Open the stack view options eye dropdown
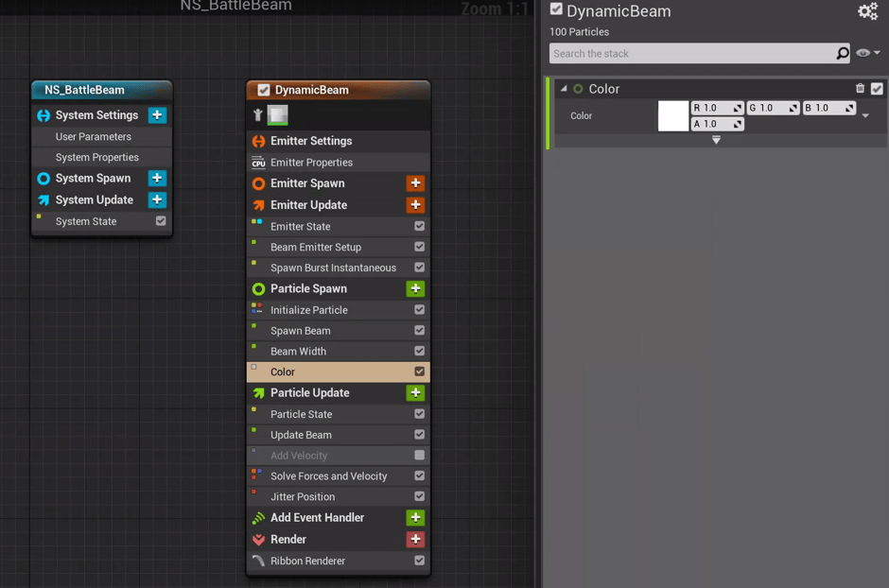Screen dimensions: 889x588 pyautogui.click(x=867, y=53)
